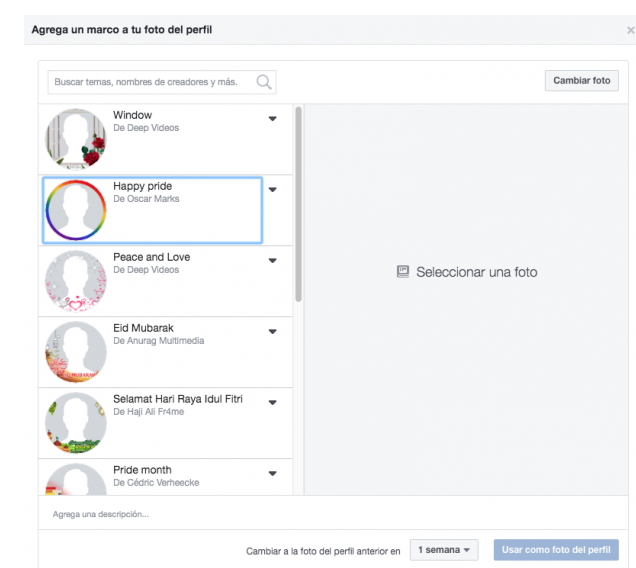
Task: Click the frame list scrollbar
Action: pyautogui.click(x=298, y=200)
